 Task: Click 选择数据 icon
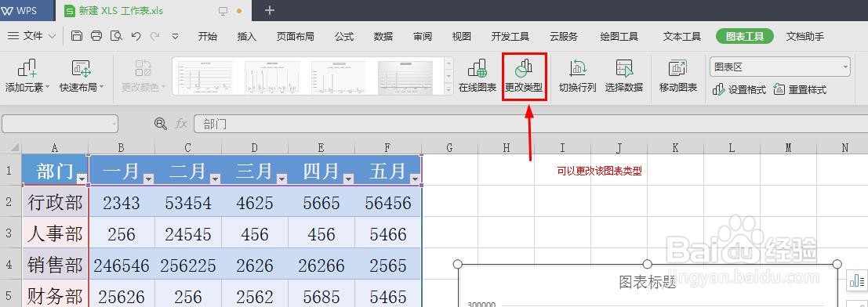(624, 76)
